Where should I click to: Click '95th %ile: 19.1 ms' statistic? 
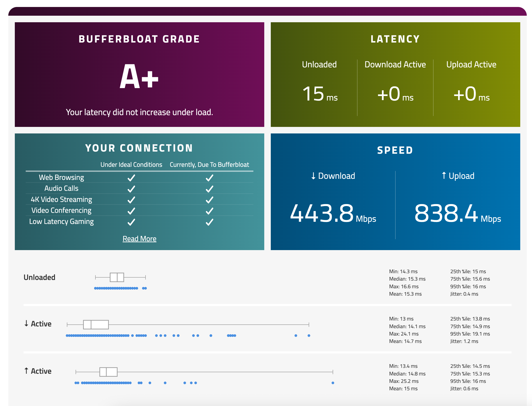coord(470,334)
